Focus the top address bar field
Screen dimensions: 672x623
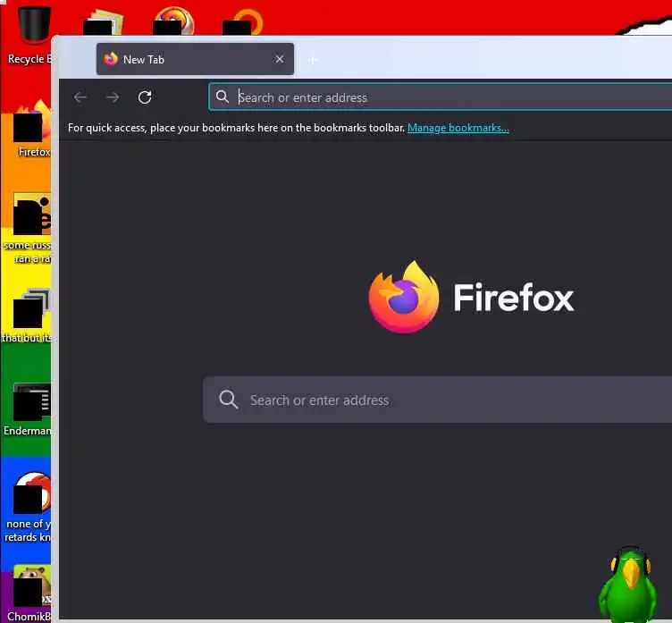(x=441, y=97)
